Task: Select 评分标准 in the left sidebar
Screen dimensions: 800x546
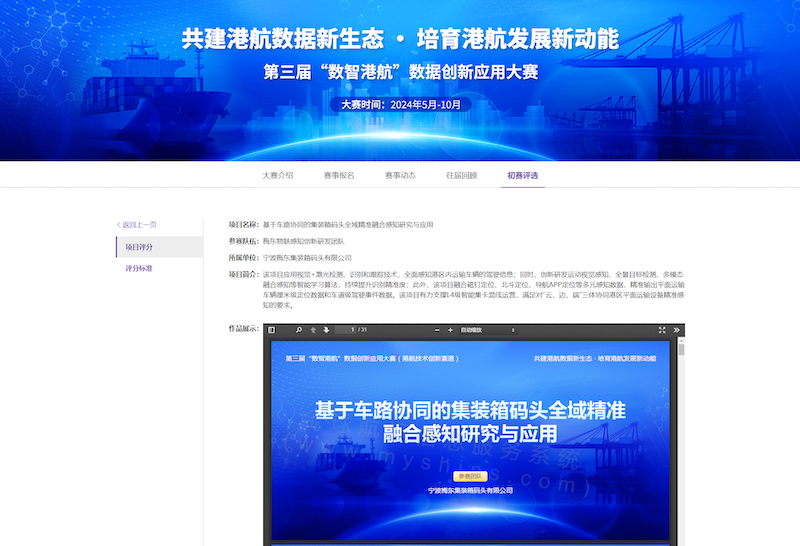Action: click(x=139, y=268)
